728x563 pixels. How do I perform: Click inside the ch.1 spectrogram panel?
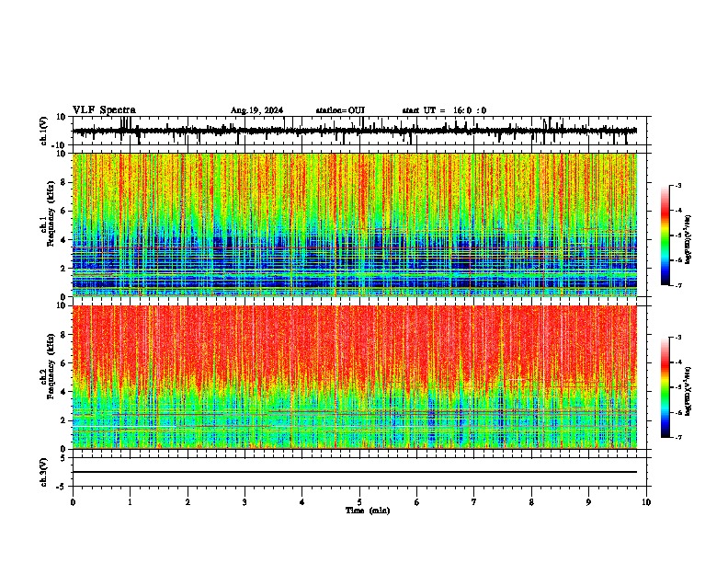tap(355, 224)
